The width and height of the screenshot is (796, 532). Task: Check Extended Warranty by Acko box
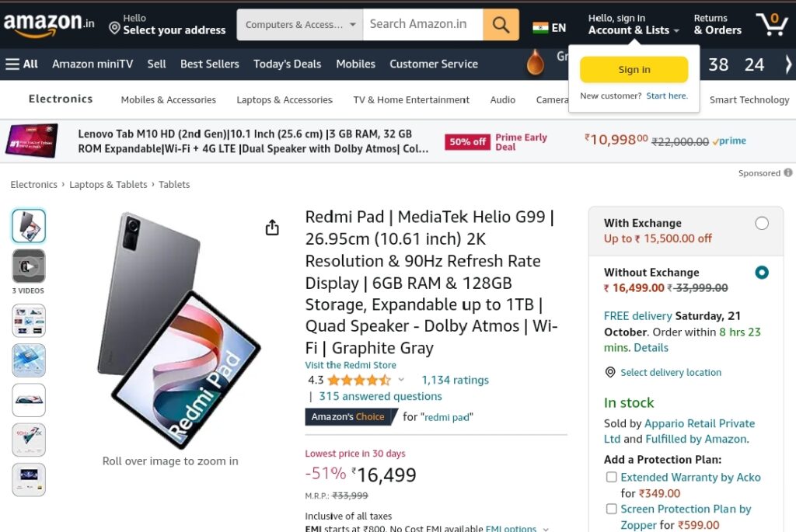(x=612, y=477)
